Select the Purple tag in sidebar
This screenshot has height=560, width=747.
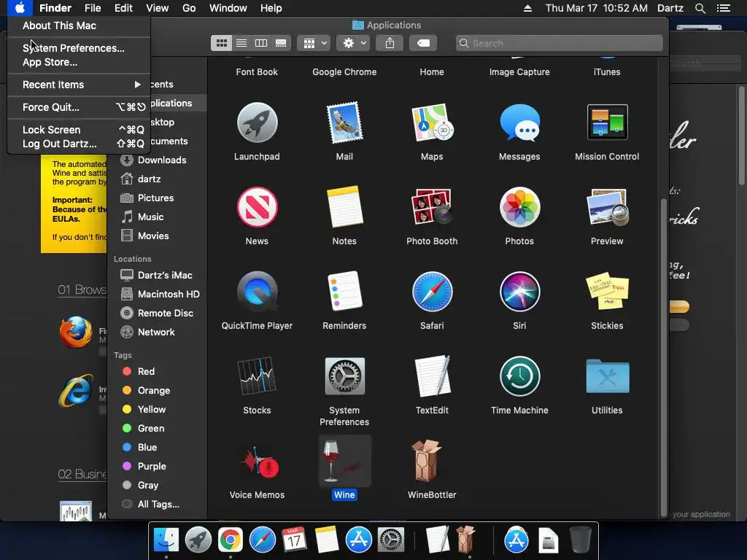coord(158,466)
